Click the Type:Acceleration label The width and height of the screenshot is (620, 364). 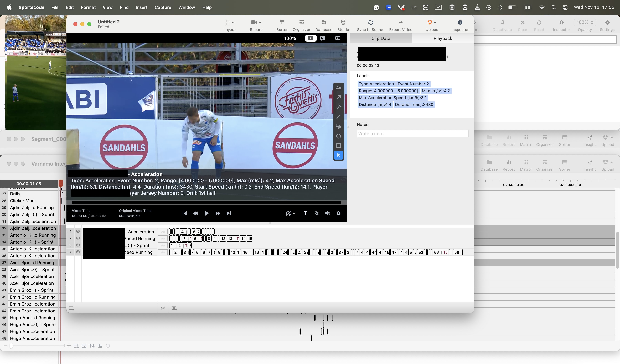tap(376, 84)
